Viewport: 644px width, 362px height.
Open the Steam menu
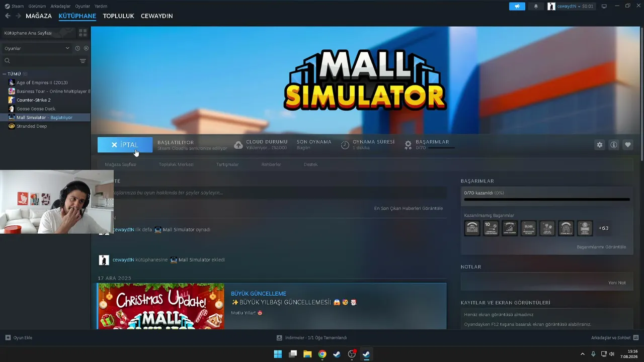pyautogui.click(x=14, y=6)
